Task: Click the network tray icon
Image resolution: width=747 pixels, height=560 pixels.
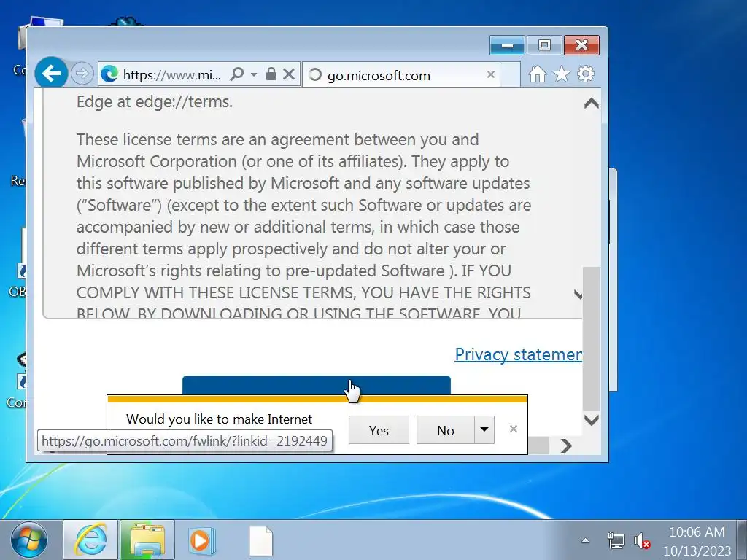Action: (x=616, y=541)
